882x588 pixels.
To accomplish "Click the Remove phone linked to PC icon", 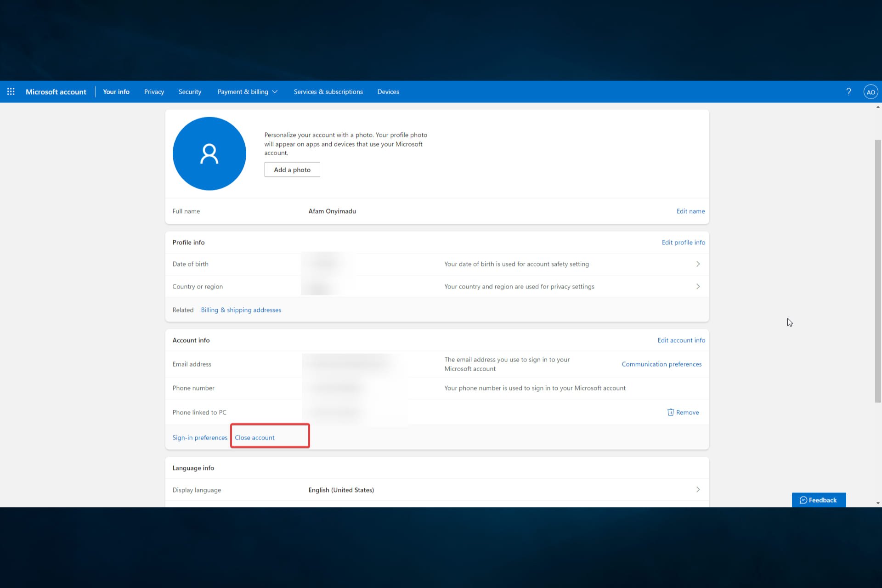I will point(670,412).
